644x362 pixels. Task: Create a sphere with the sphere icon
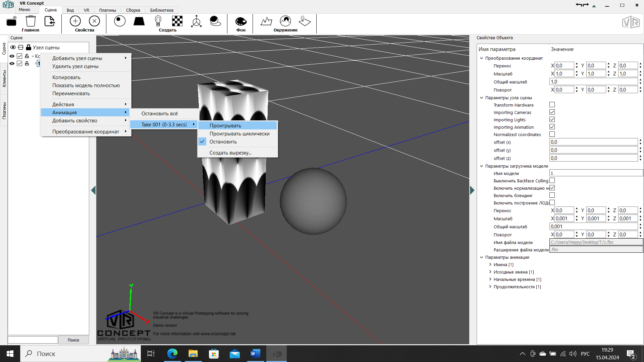120,21
